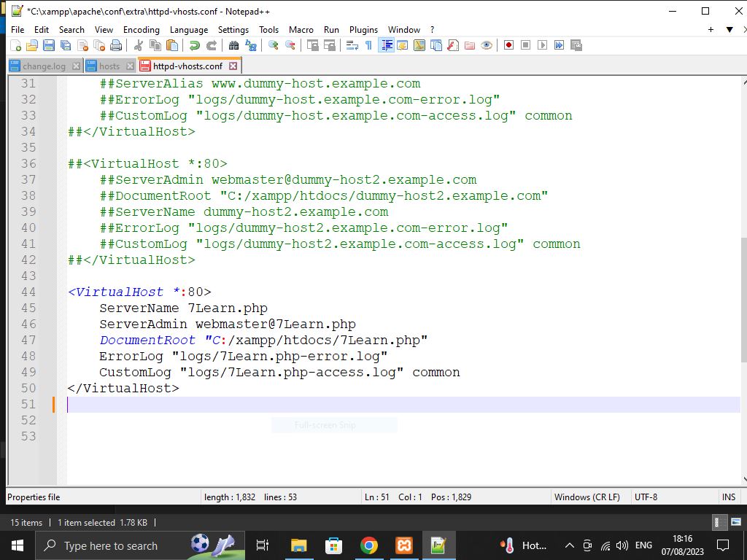The width and height of the screenshot is (747, 560).
Task: Click the Zoom Out toolbar icon
Action: 290,45
